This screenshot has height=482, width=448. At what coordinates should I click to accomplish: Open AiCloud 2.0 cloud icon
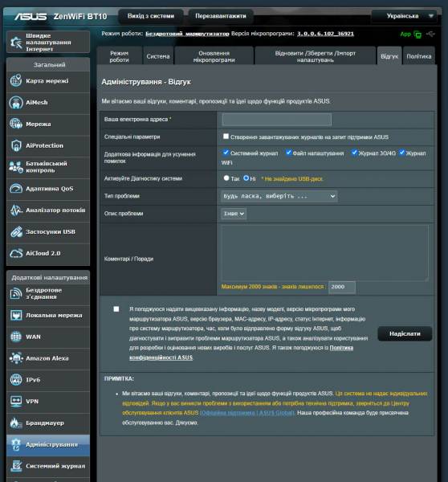coord(16,253)
